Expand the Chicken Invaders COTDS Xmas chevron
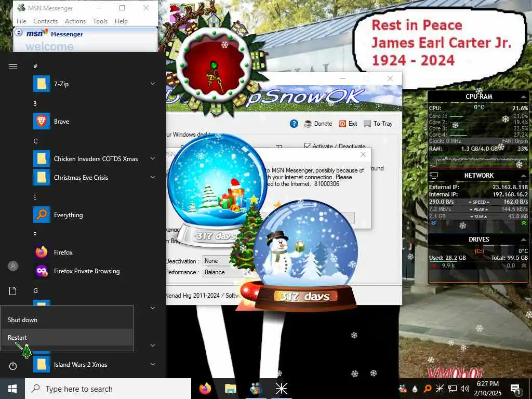The height and width of the screenshot is (399, 532). tap(153, 158)
